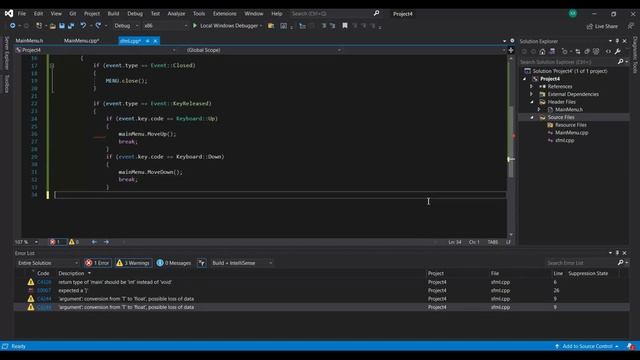
Task: Open the Debug menu
Action: 135,13
